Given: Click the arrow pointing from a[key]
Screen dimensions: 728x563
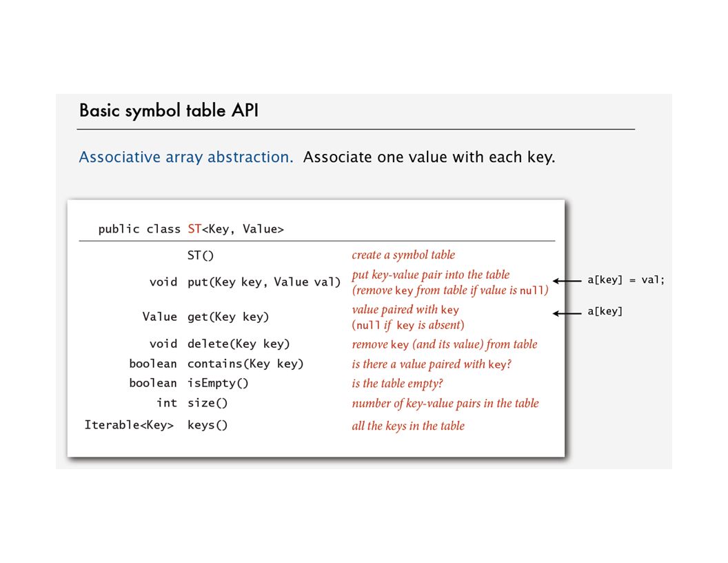Looking at the screenshot, I should pos(567,313).
